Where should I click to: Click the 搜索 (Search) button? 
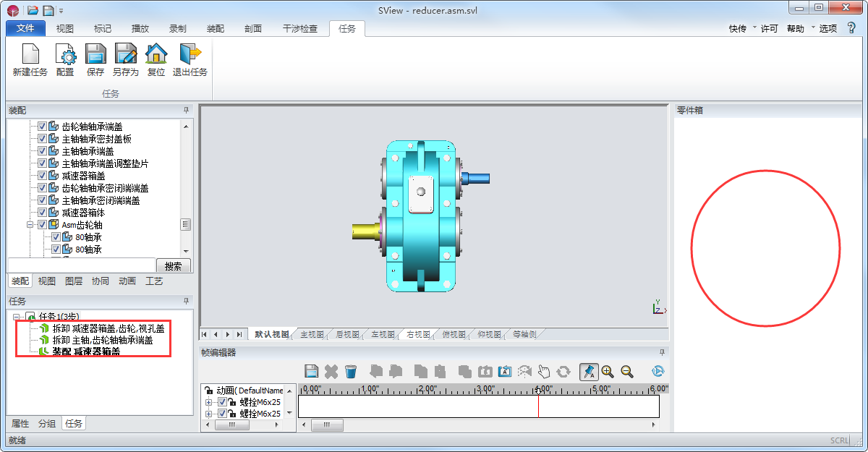click(x=173, y=265)
